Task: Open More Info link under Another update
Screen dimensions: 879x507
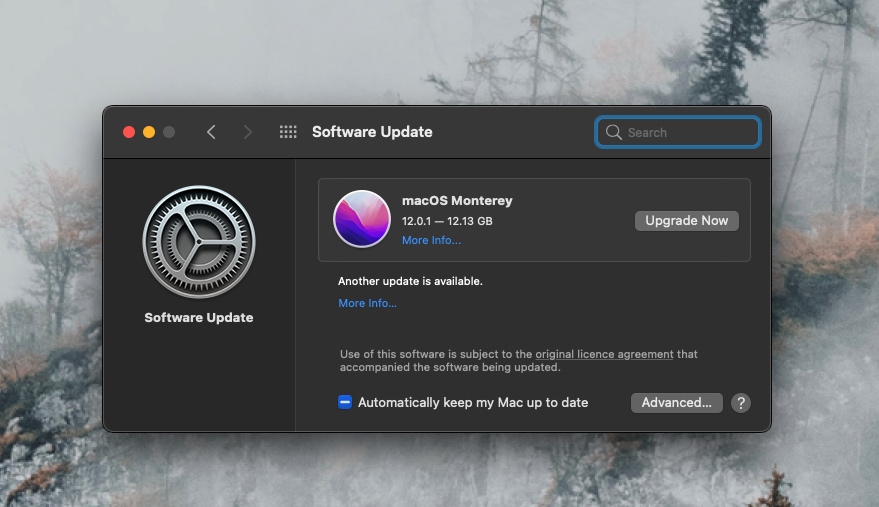Action: point(367,303)
